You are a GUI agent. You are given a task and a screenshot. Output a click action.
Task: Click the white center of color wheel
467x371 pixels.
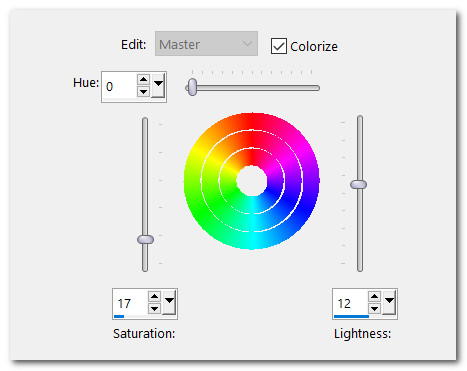(x=252, y=181)
